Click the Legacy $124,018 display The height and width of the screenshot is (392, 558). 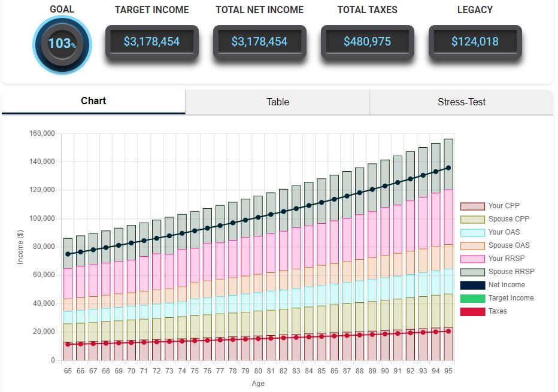[475, 42]
